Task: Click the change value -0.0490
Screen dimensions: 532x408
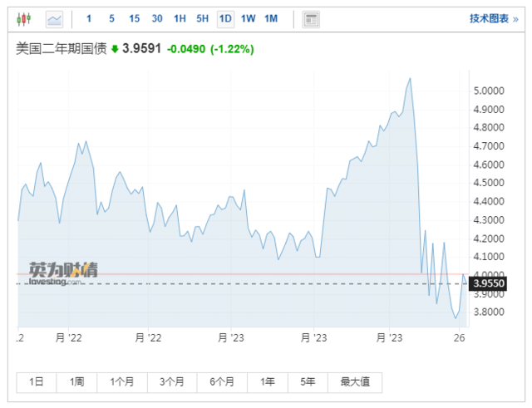Action: (x=186, y=49)
